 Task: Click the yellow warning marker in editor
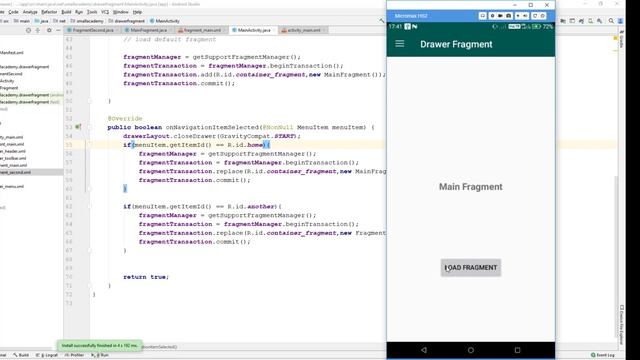click(616, 38)
